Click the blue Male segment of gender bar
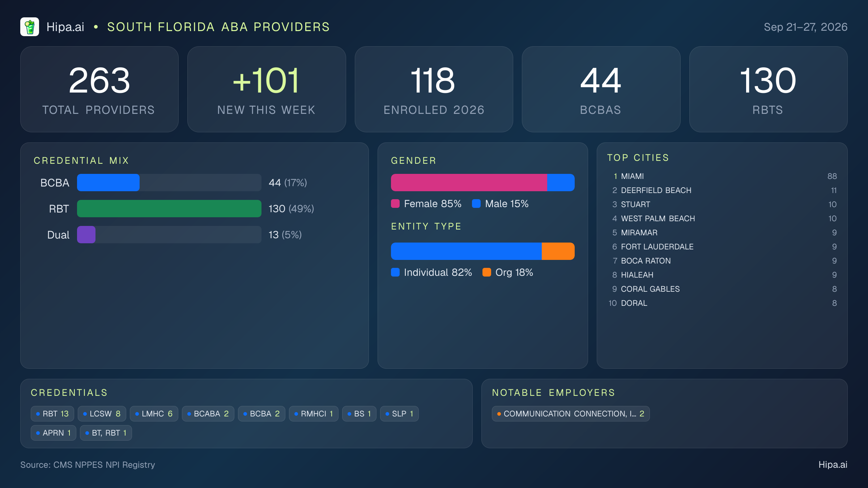The width and height of the screenshot is (868, 488). [561, 183]
